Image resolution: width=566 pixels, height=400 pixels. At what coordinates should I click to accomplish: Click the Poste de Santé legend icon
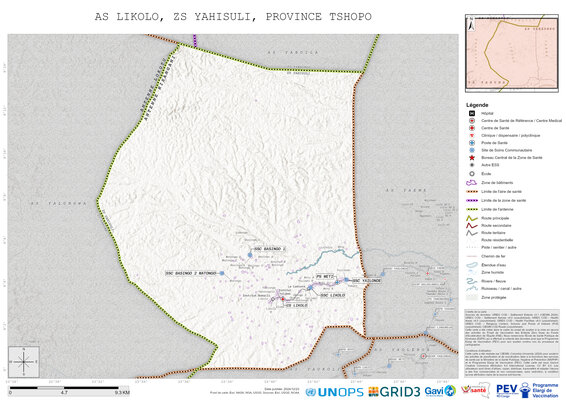point(472,143)
